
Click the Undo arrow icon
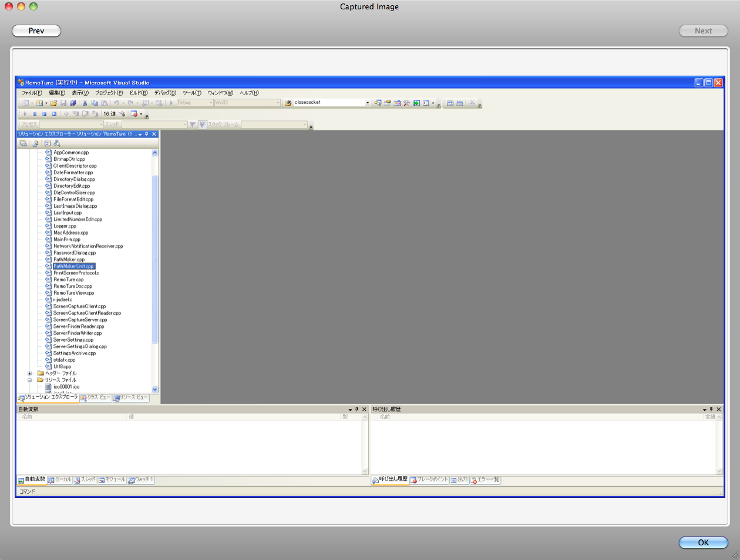(116, 103)
